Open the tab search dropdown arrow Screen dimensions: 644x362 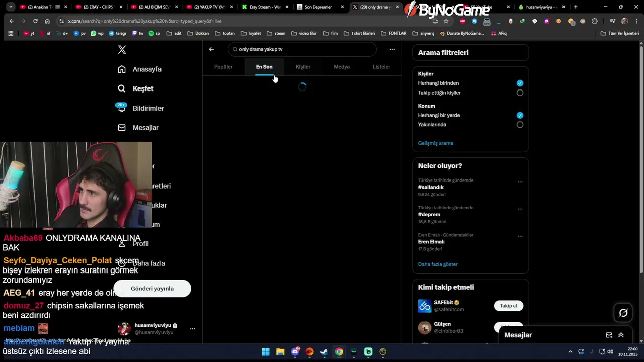click(11, 7)
